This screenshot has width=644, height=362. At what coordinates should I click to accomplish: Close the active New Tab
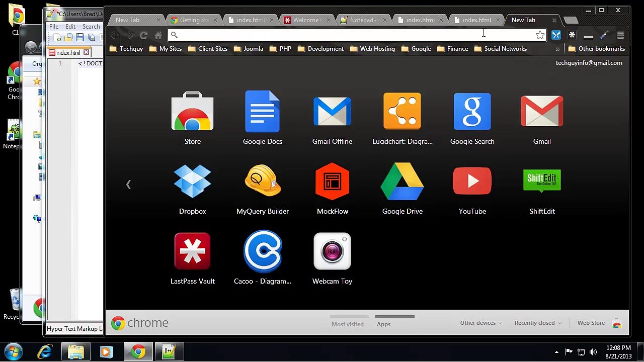click(x=554, y=20)
